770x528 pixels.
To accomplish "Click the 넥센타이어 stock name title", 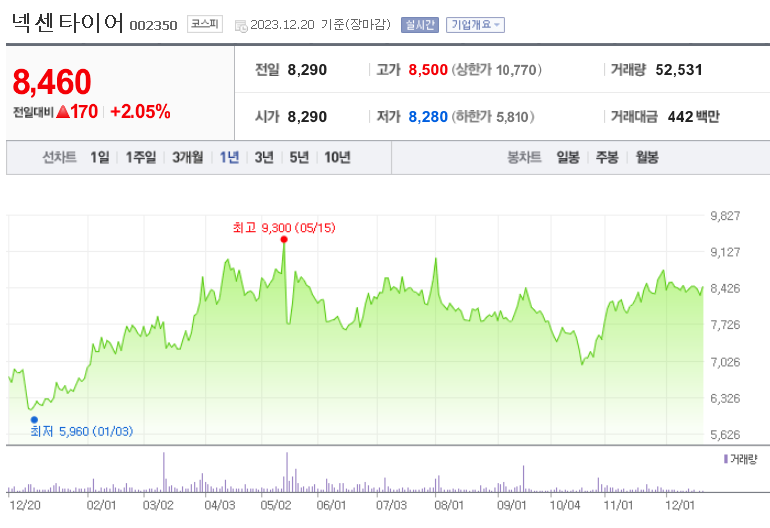I will [x=67, y=23].
